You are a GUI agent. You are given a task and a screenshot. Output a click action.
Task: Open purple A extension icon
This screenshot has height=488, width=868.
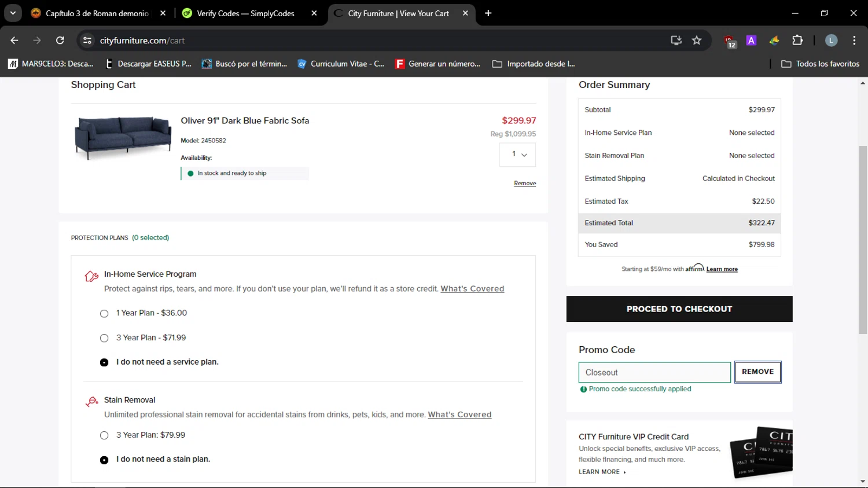point(751,41)
